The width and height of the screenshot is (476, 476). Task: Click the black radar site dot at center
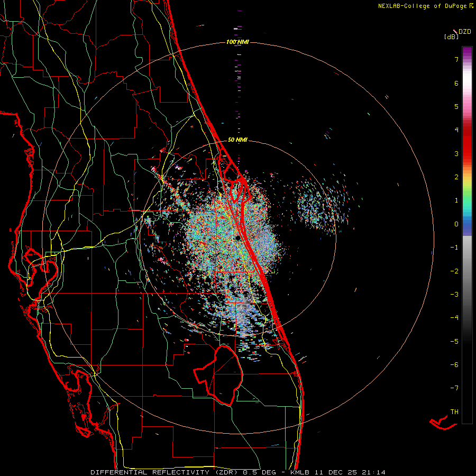[238, 237]
